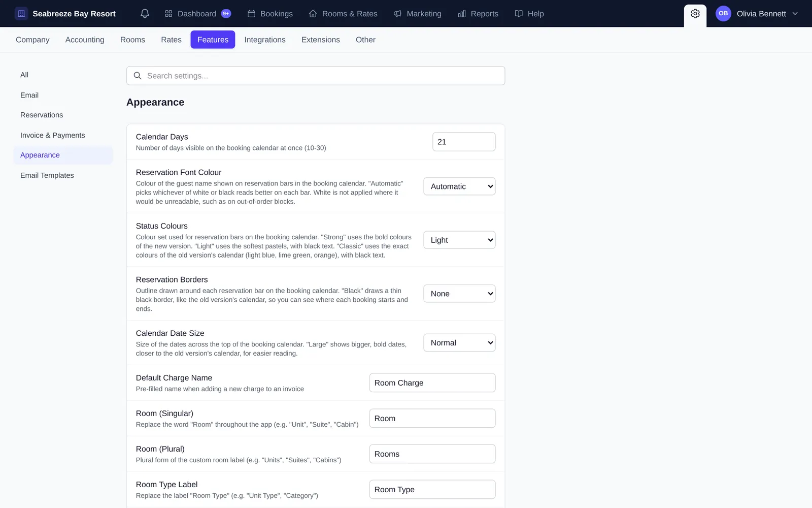Click the Room Type Label field
Screen dimensions: 812x508
click(x=432, y=490)
